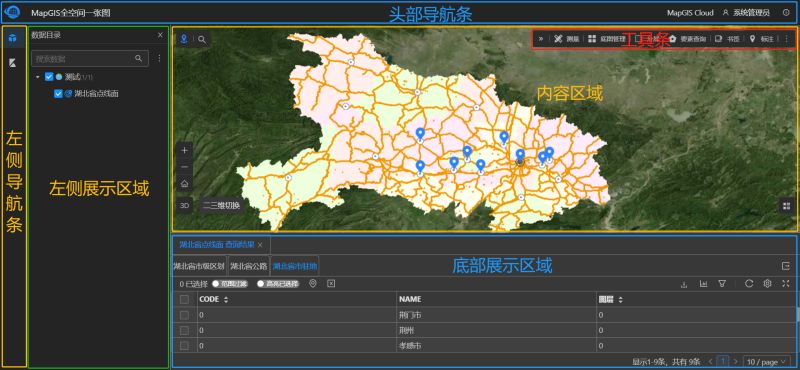
Task: Select the 湖北省点线面 layer name
Action: click(96, 94)
